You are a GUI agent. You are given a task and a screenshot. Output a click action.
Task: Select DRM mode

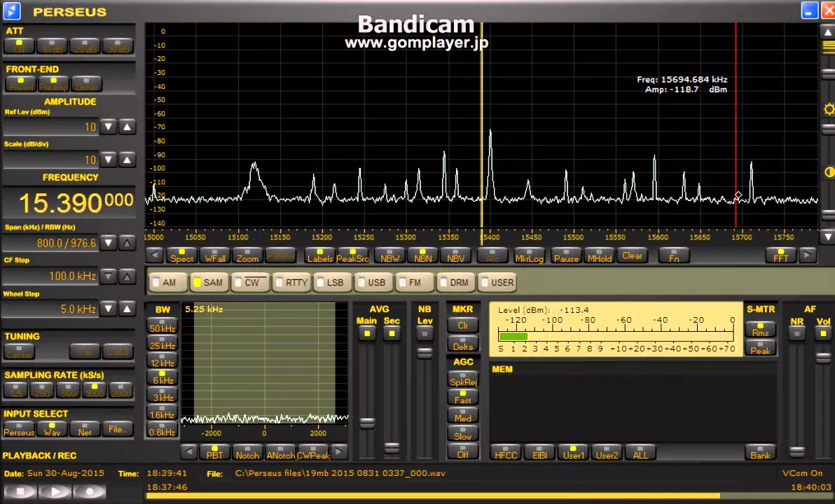point(456,283)
